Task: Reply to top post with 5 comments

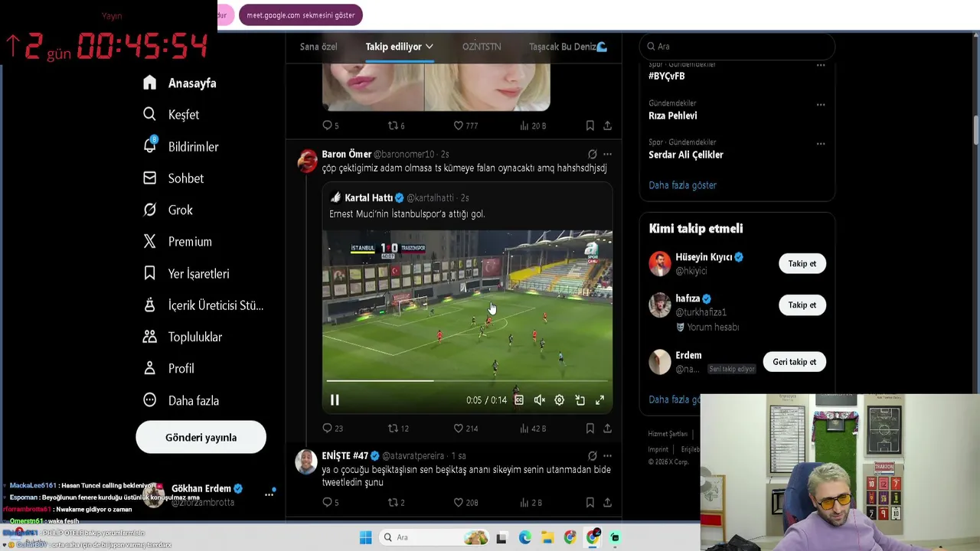Action: pyautogui.click(x=331, y=126)
